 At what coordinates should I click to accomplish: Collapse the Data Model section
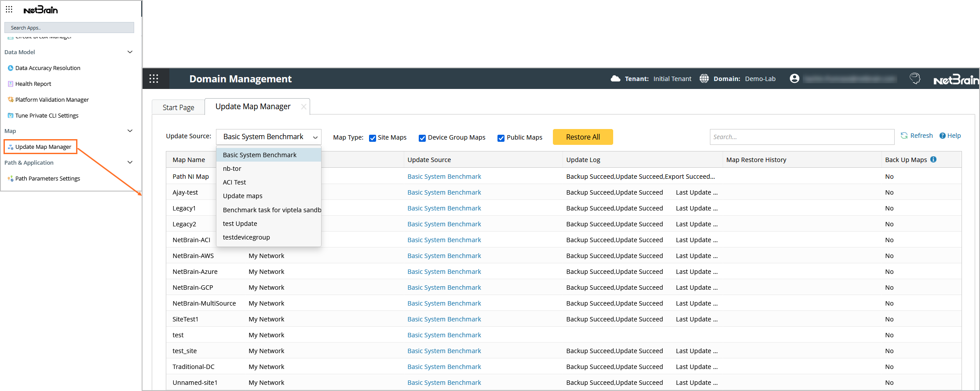130,52
